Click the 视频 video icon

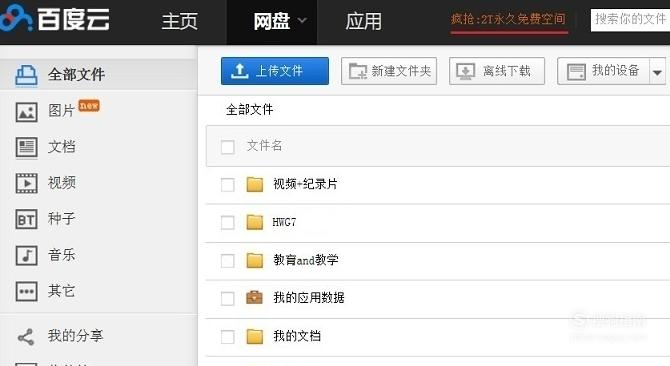point(26,183)
